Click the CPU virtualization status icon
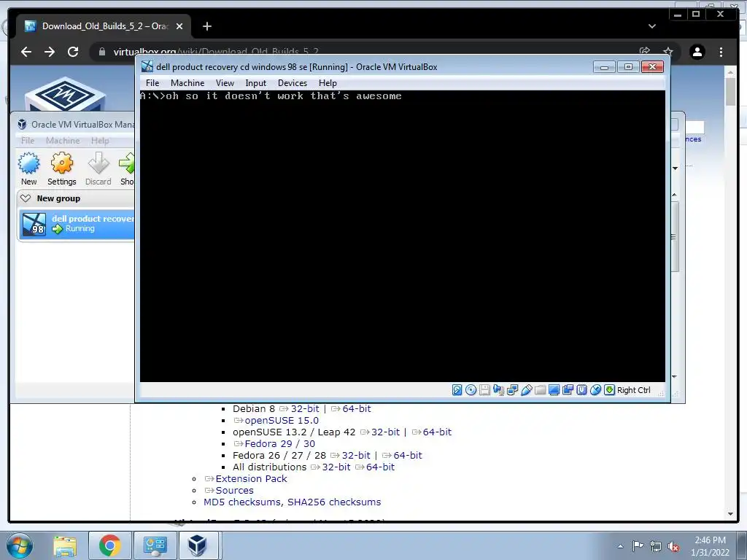747x560 pixels. pos(581,390)
